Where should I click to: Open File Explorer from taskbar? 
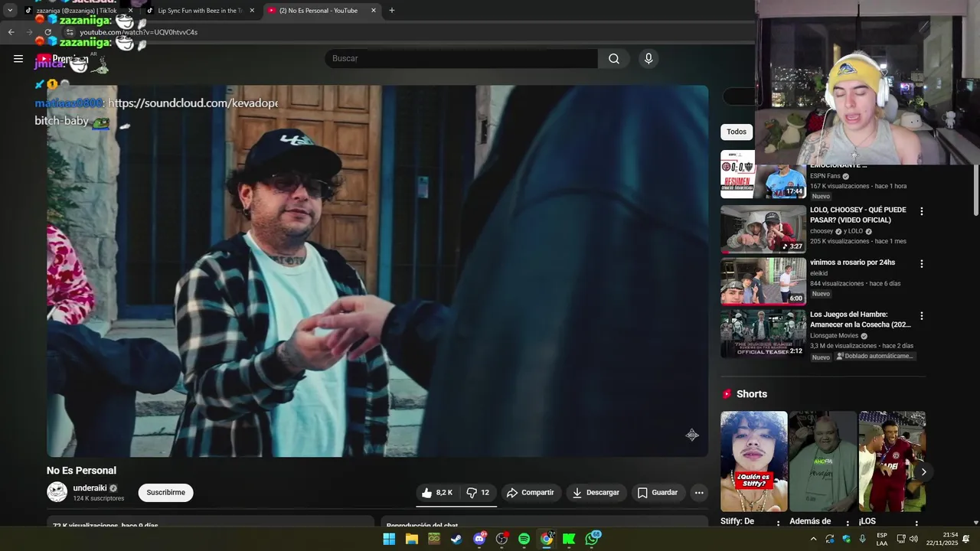[x=411, y=539]
